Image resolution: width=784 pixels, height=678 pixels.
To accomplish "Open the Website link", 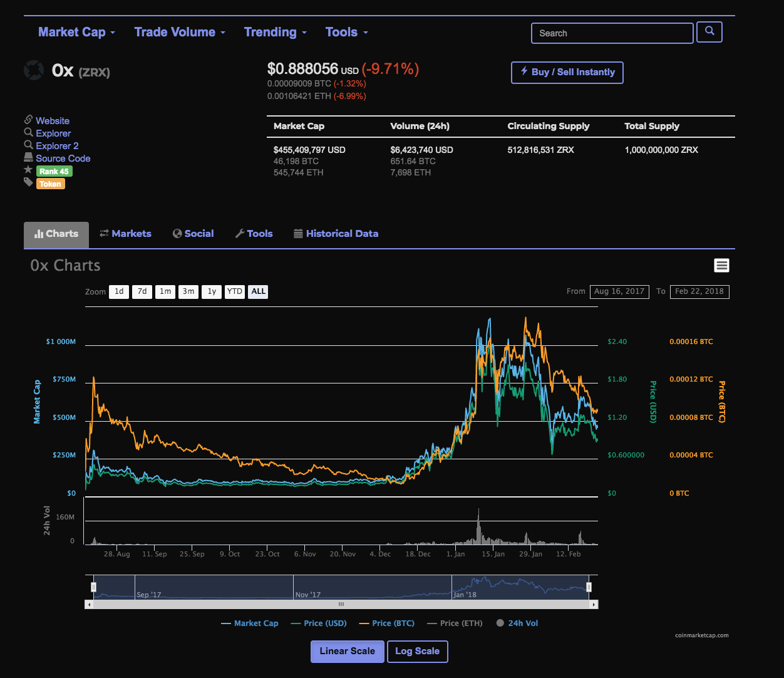I will (53, 121).
